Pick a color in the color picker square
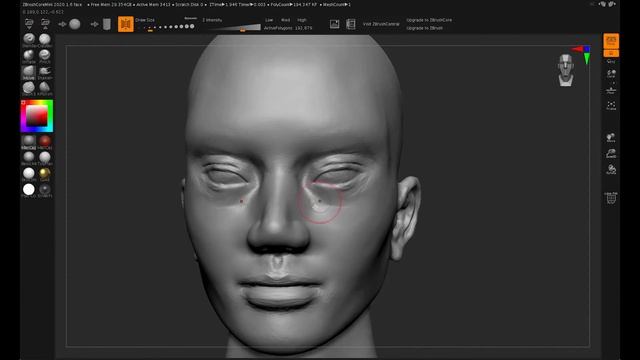Screen dimensions: 640x360 [37, 116]
